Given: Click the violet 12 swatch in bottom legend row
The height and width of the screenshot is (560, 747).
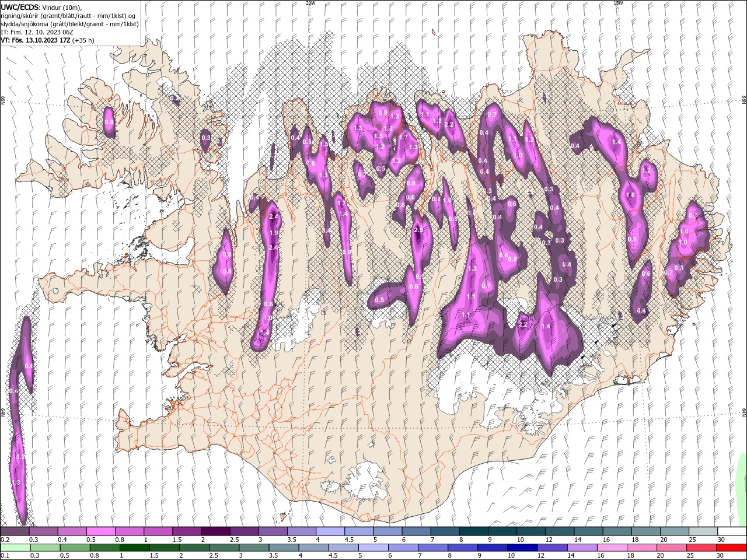Looking at the screenshot, I should click(x=553, y=548).
